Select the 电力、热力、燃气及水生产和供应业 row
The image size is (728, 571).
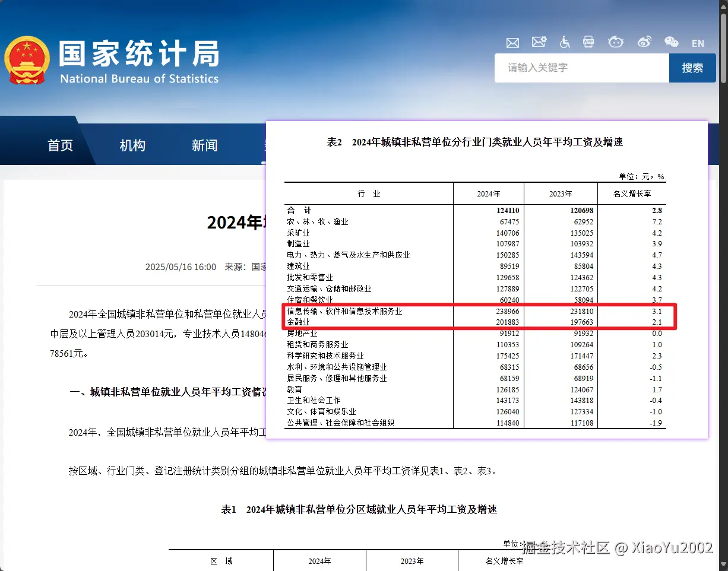pos(348,255)
